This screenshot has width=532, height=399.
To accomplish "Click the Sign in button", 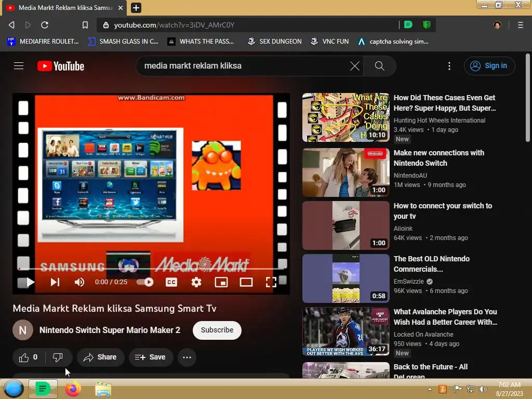I will point(489,66).
